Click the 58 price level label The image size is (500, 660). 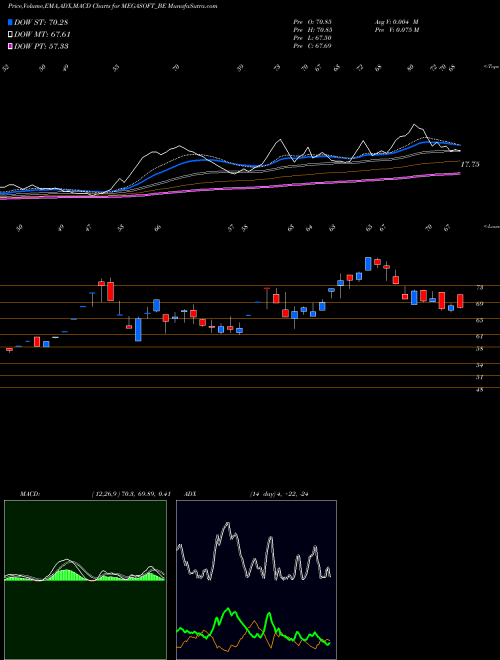479,349
